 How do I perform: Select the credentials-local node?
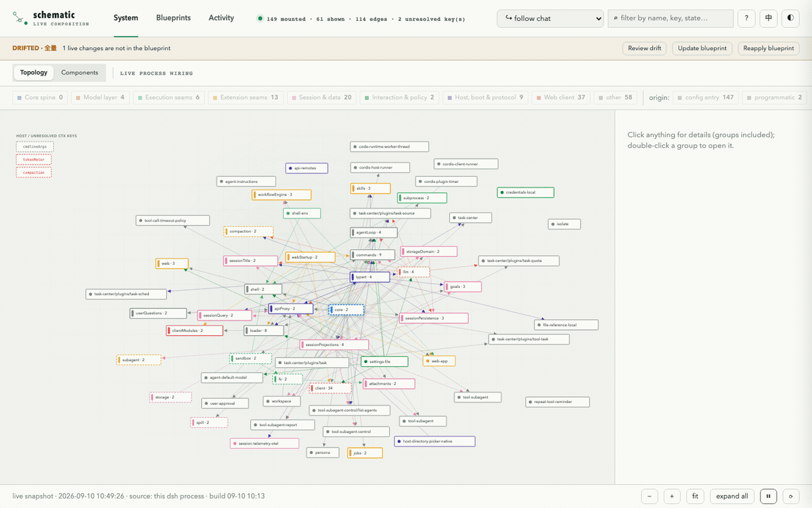(x=526, y=192)
